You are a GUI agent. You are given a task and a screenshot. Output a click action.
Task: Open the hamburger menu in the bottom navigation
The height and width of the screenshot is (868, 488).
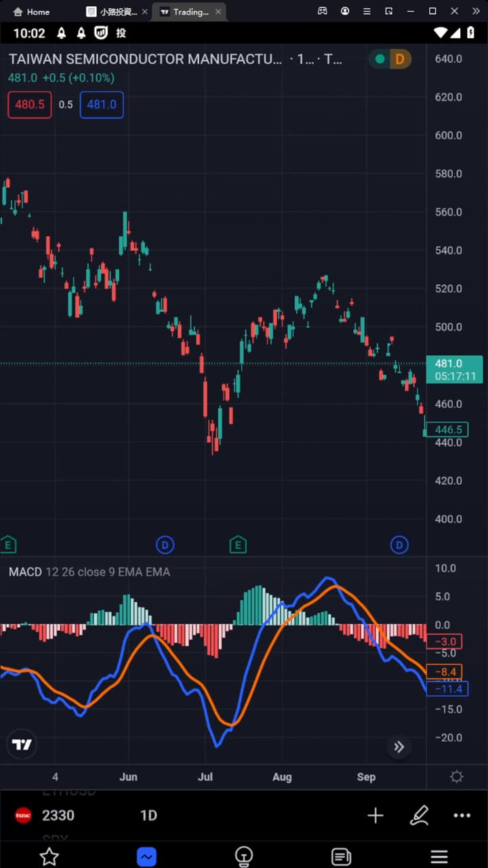(439, 856)
